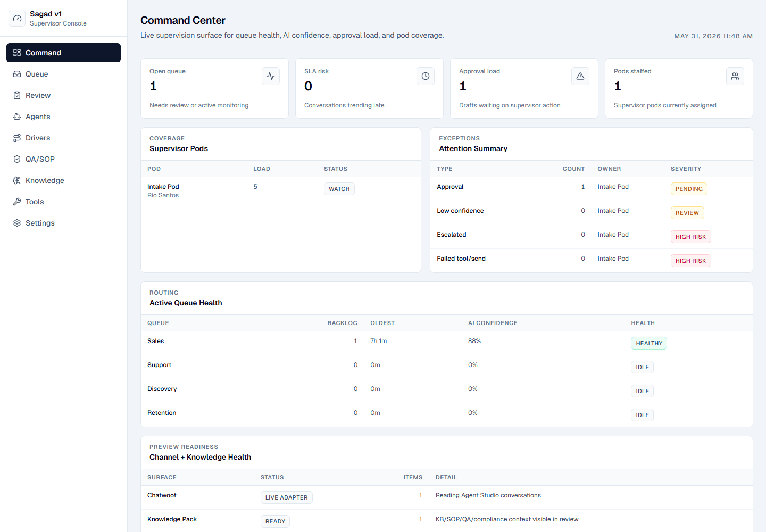This screenshot has height=532, width=766.
Task: Click the QA/SOP shield icon
Action: click(17, 159)
